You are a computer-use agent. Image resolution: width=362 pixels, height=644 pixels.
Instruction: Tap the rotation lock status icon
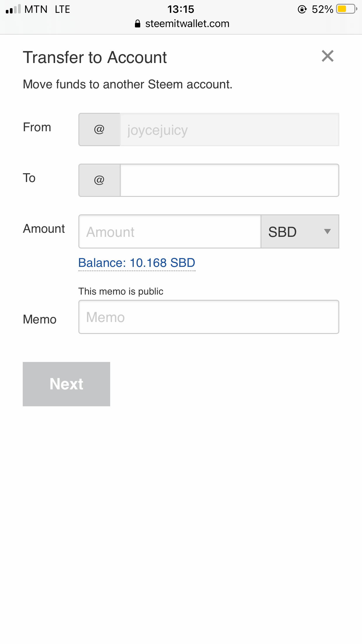pos(302,9)
